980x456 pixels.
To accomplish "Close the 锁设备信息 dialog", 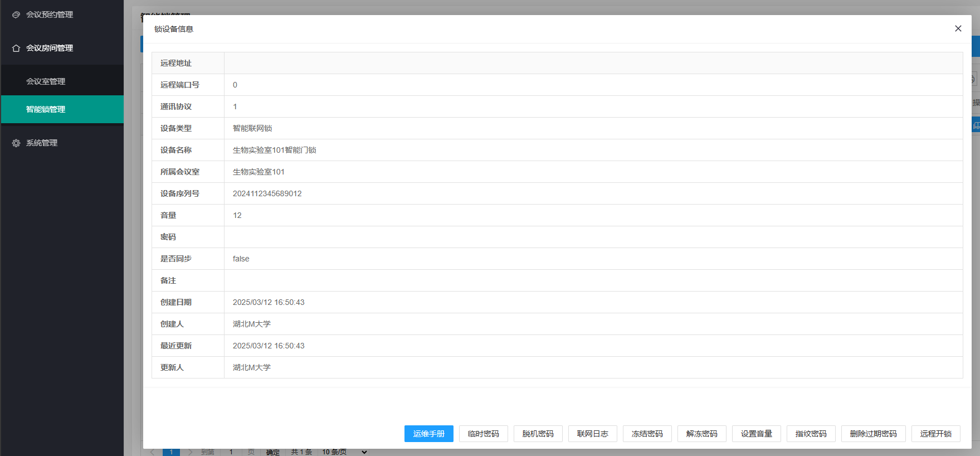I will point(958,28).
